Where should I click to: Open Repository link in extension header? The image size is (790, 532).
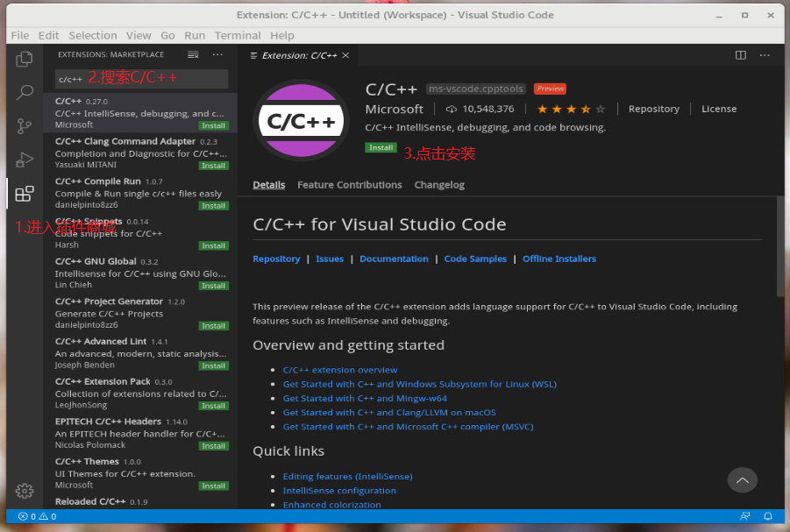(653, 109)
